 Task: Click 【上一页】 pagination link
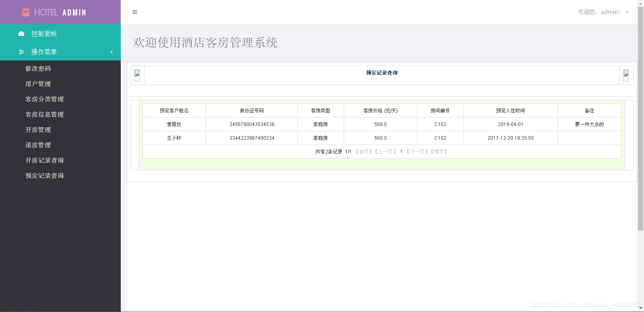point(385,152)
